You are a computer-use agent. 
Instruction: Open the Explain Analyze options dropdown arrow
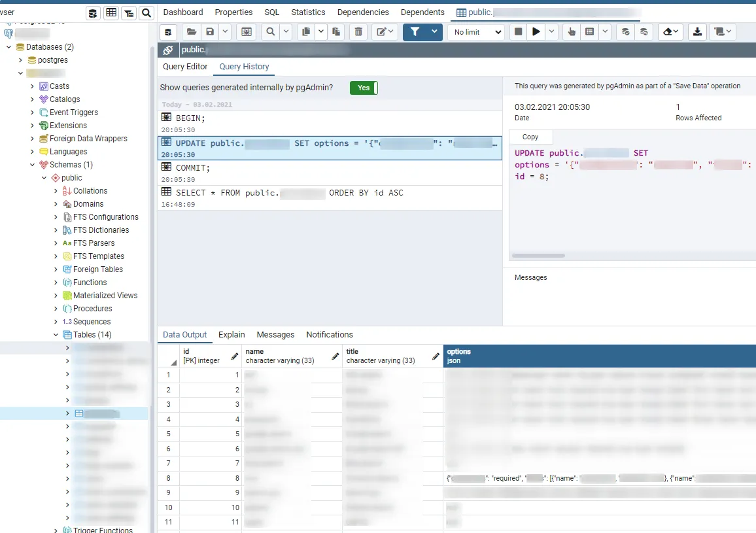(x=605, y=32)
